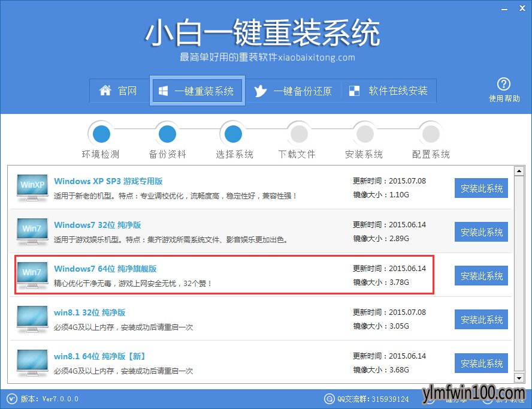Click the 更新时间：2015.07.08 of WinXP row
Image resolution: width=532 pixels, height=409 pixels.
point(389,181)
